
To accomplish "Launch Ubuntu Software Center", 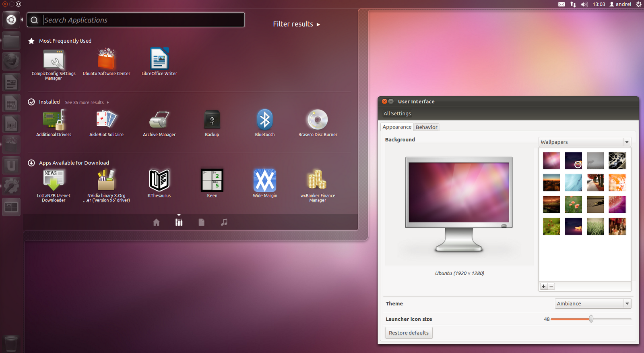I will [106, 62].
